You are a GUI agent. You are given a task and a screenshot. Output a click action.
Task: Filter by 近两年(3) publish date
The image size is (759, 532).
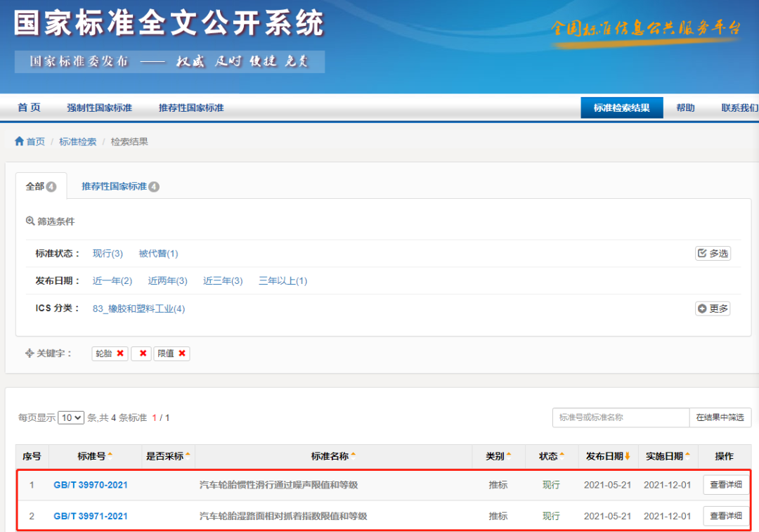point(167,281)
